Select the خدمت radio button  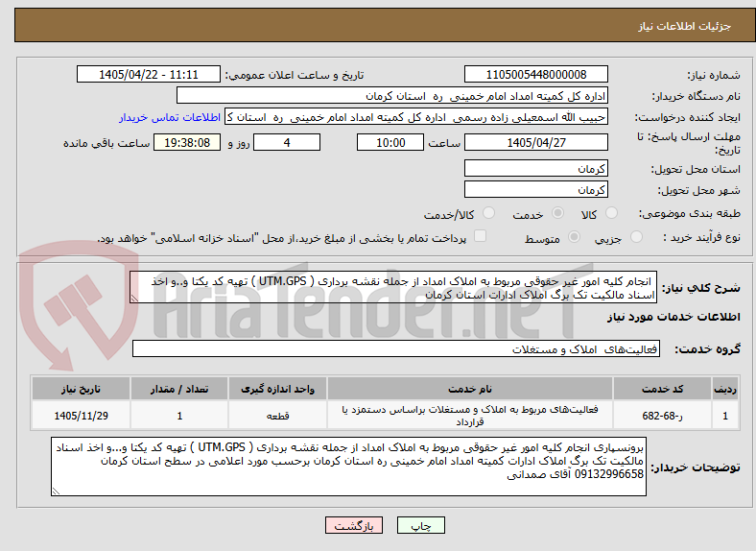(x=557, y=213)
